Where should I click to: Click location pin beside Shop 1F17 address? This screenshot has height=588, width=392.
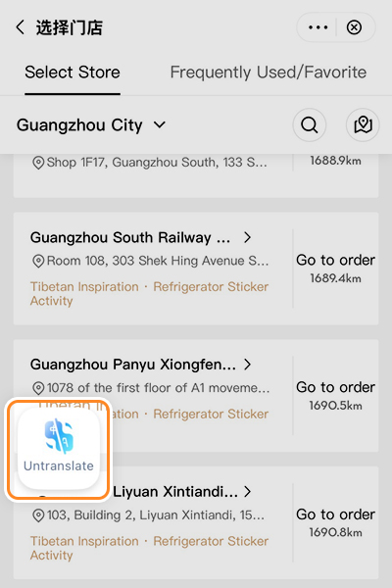point(38,163)
